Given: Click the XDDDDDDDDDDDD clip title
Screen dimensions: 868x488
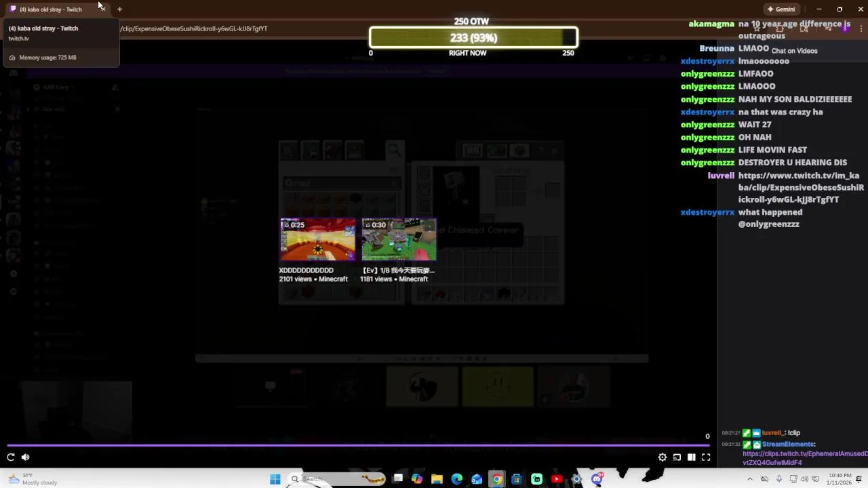Looking at the screenshot, I should (307, 270).
